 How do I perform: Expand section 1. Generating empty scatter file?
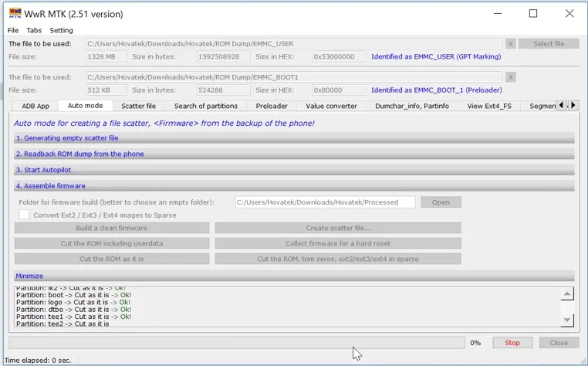point(294,137)
